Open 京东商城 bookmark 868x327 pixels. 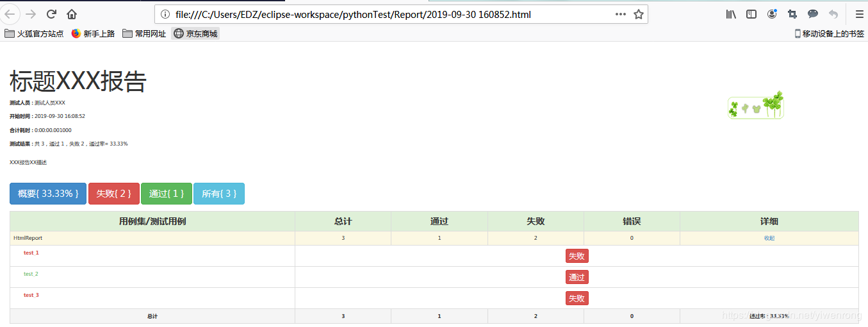point(195,33)
